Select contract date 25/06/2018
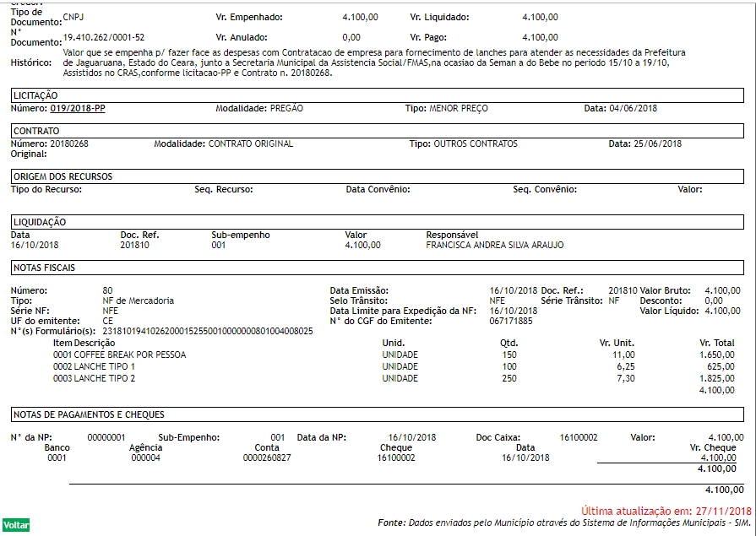 (658, 143)
